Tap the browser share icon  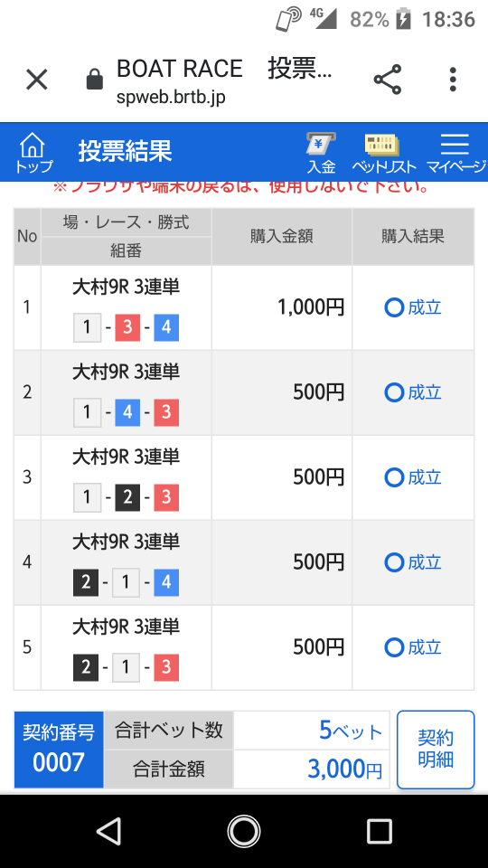388,80
